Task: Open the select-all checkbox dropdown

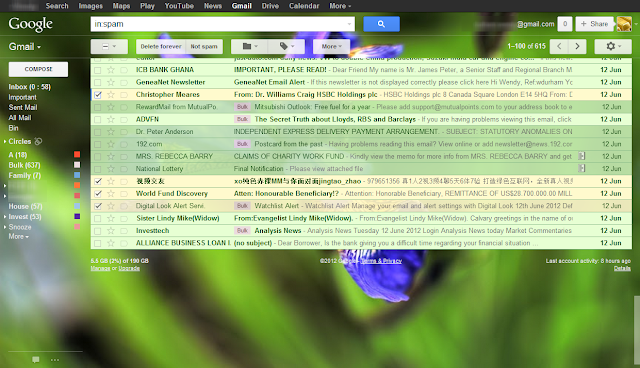Action: point(109,47)
